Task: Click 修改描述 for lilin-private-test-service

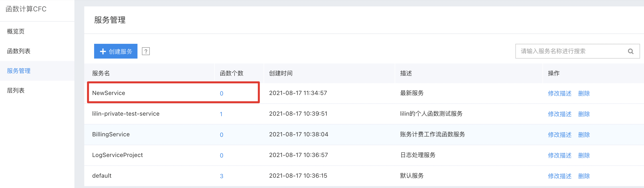Action: pos(559,114)
